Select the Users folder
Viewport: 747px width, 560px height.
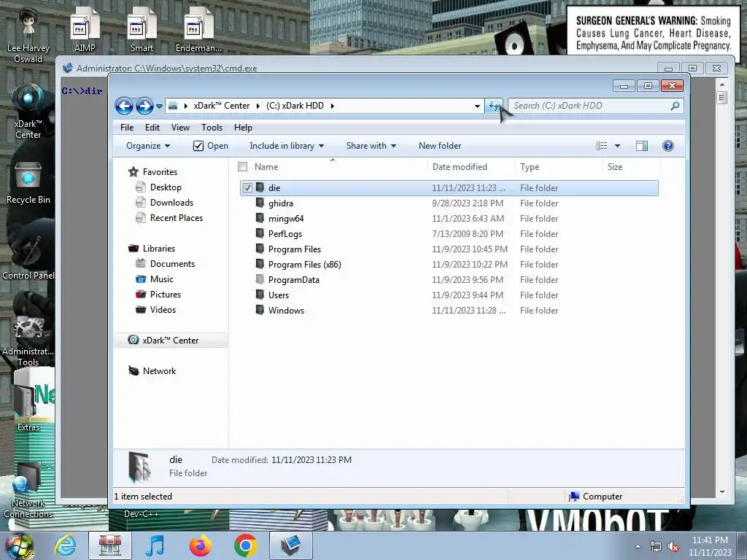278,295
